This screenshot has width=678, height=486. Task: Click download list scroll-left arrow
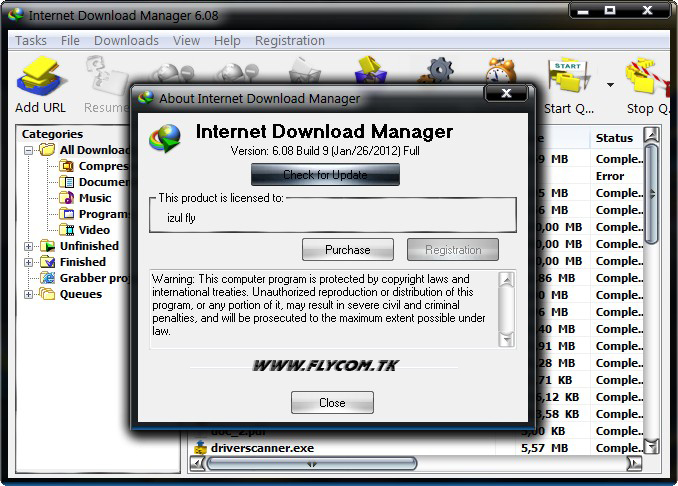click(x=197, y=464)
